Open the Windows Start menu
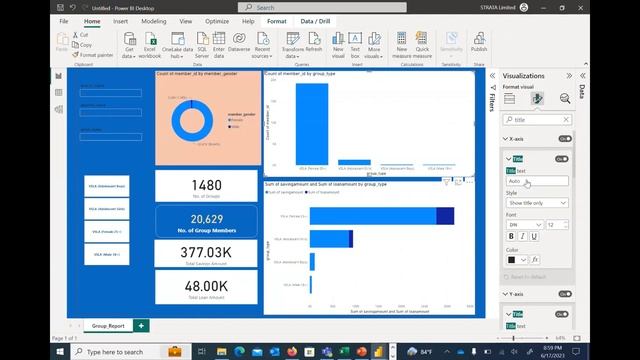The width and height of the screenshot is (640, 360). coord(60,351)
